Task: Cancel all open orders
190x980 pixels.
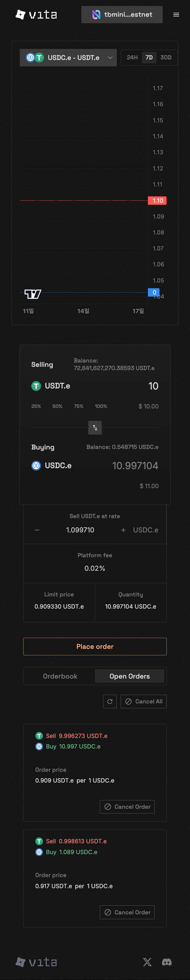Action: pos(144,701)
